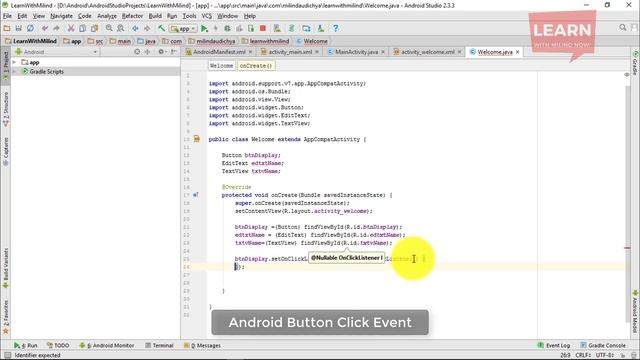Click the SDK Manager toolbar icon
Image resolution: width=640 pixels, height=360 pixels.
click(x=321, y=28)
